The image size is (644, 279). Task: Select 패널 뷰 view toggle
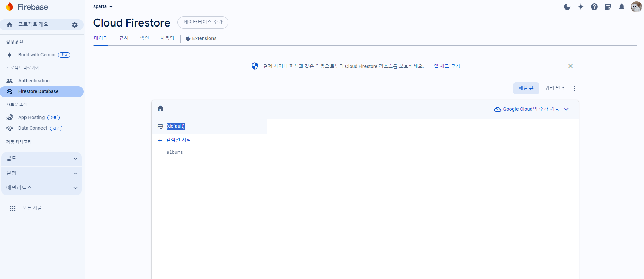coord(526,88)
